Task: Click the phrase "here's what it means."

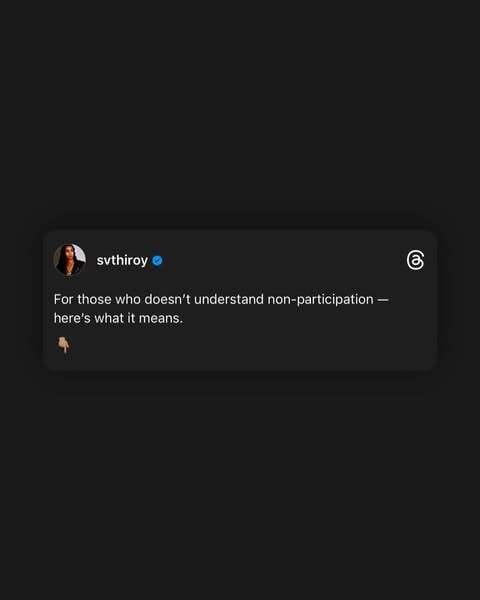Action: (118, 318)
